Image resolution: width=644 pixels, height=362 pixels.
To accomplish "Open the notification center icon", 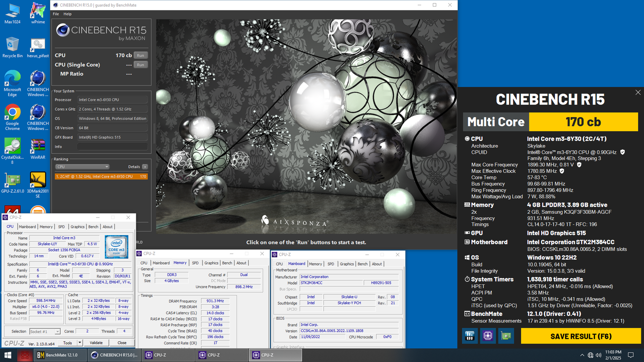I will [631, 355].
